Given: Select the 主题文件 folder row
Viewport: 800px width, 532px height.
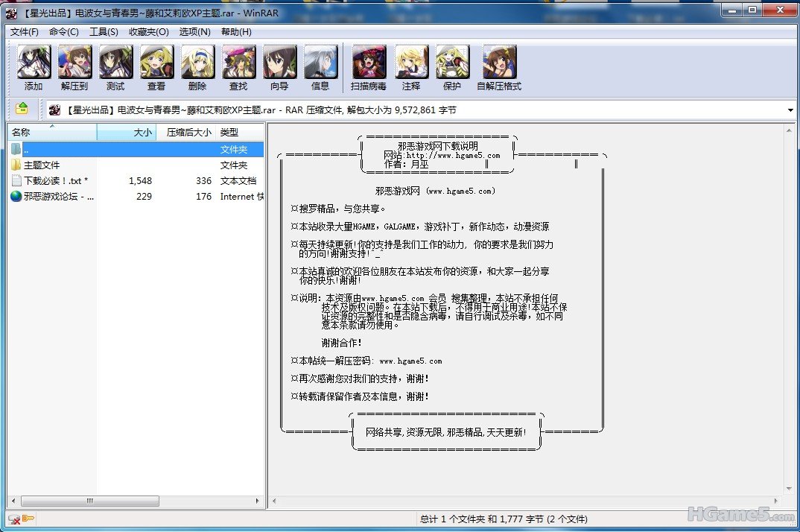Looking at the screenshot, I should click(x=136, y=165).
